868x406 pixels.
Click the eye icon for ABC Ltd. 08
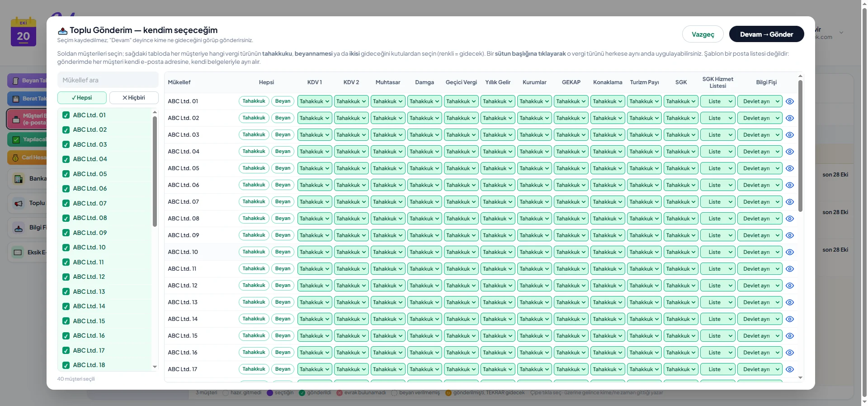(790, 219)
